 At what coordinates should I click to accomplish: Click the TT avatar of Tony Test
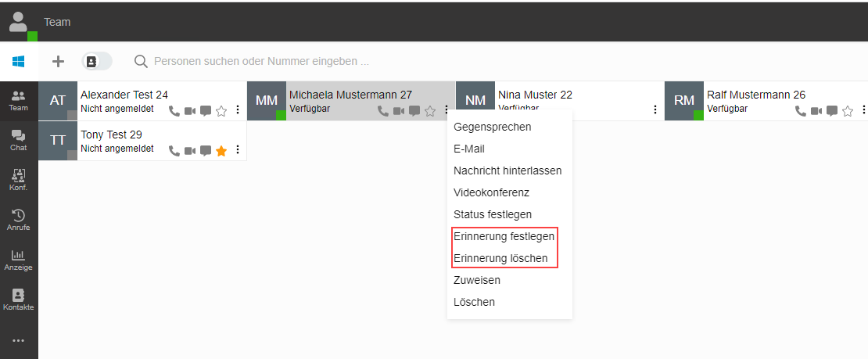tap(58, 141)
